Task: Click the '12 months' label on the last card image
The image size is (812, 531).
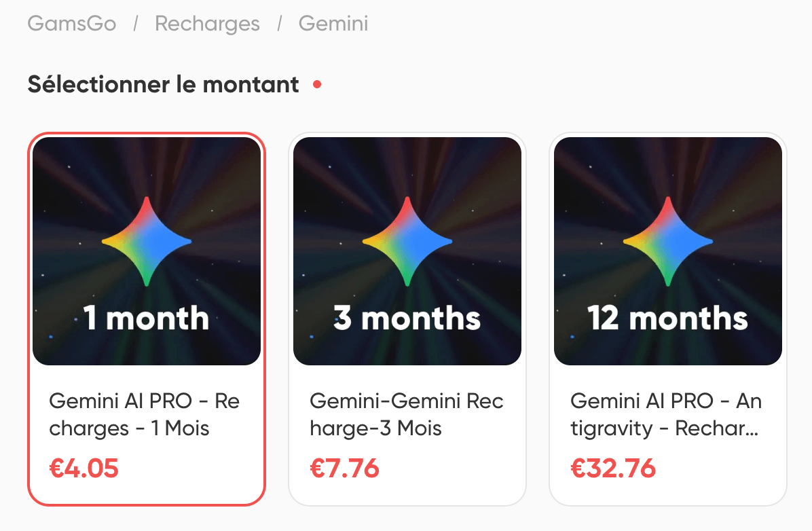Action: (x=667, y=316)
